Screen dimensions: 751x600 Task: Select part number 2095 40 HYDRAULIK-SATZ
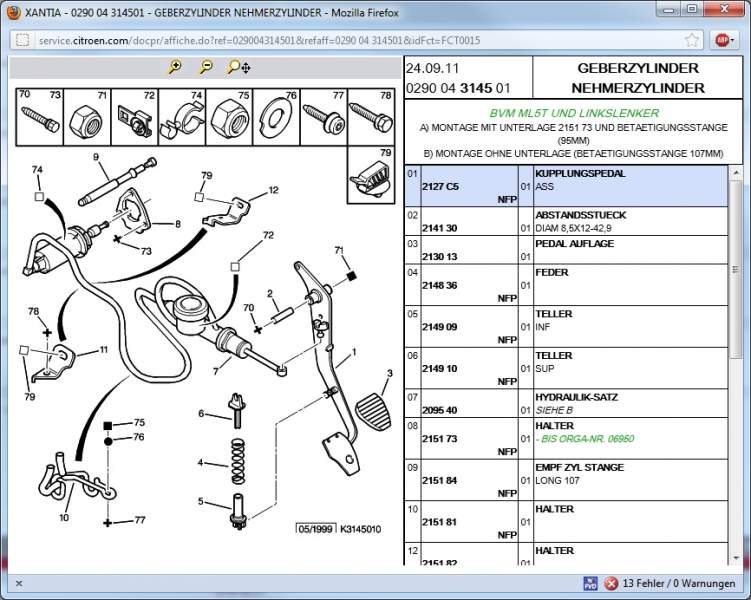point(440,410)
